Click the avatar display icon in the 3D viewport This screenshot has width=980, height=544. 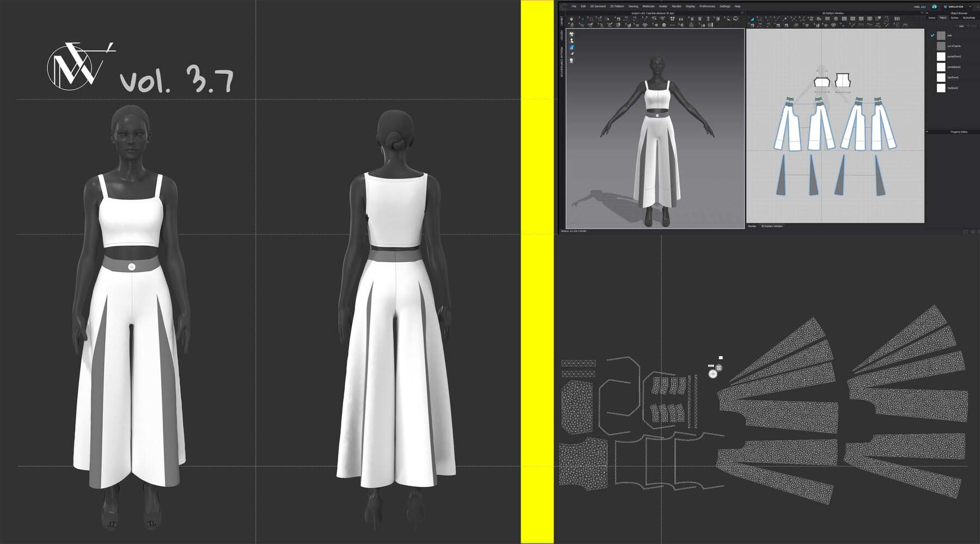572,41
